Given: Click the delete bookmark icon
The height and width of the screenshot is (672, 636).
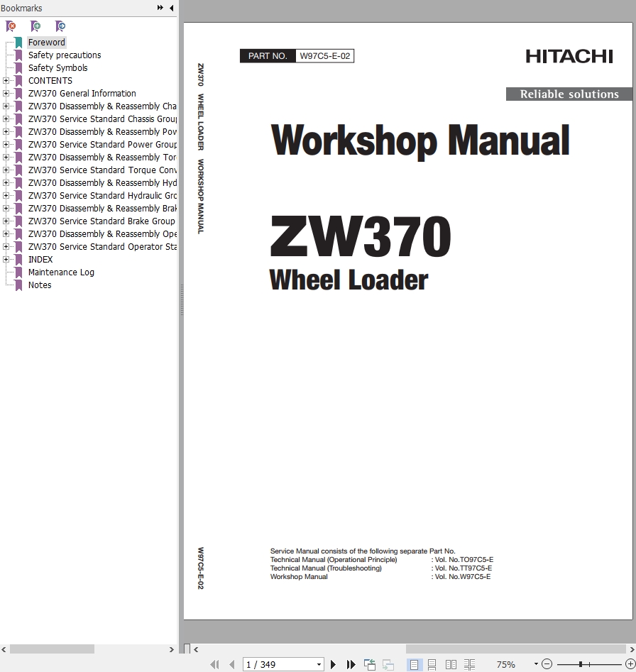Looking at the screenshot, I should [x=11, y=26].
